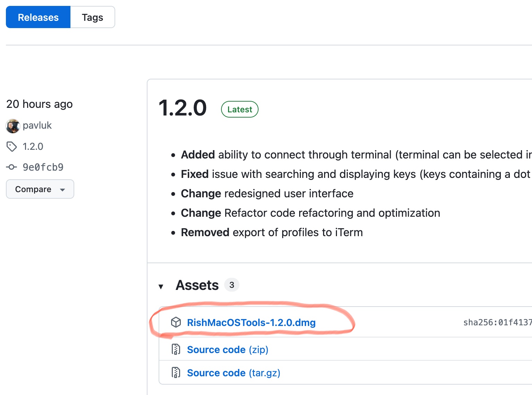Switch to the Tags tab
This screenshot has width=532, height=395.
(x=92, y=17)
